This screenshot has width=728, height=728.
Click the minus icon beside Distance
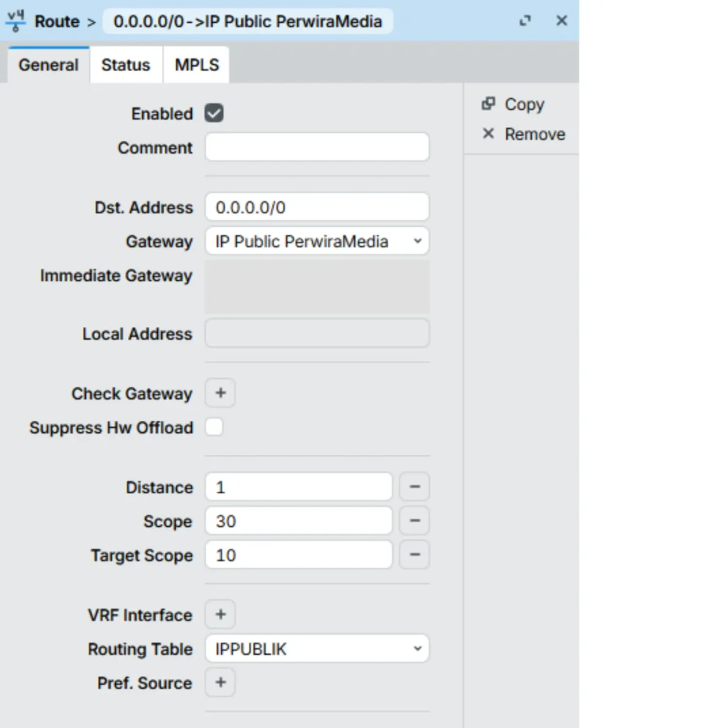pos(414,487)
